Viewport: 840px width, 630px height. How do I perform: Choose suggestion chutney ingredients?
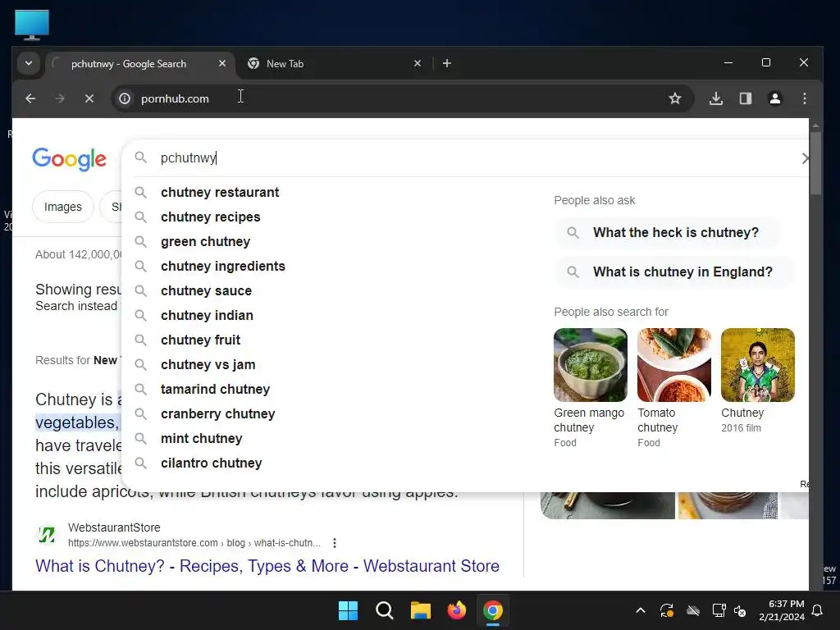223,267
